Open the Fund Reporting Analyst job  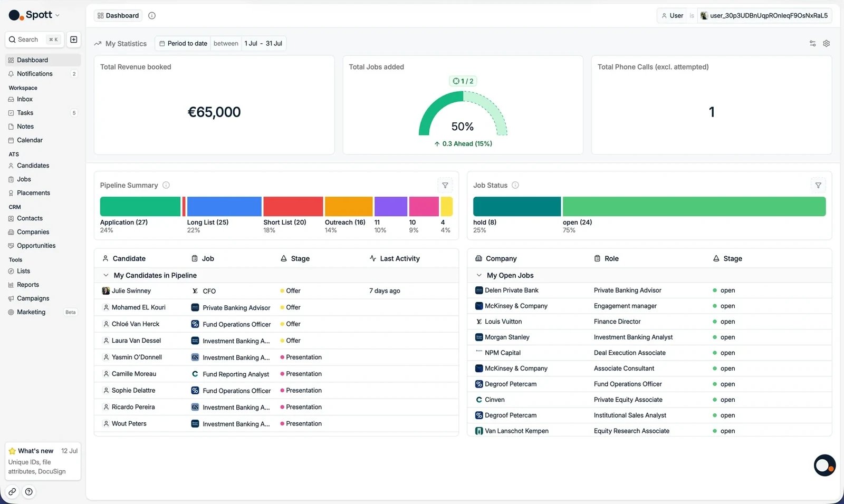pyautogui.click(x=236, y=374)
